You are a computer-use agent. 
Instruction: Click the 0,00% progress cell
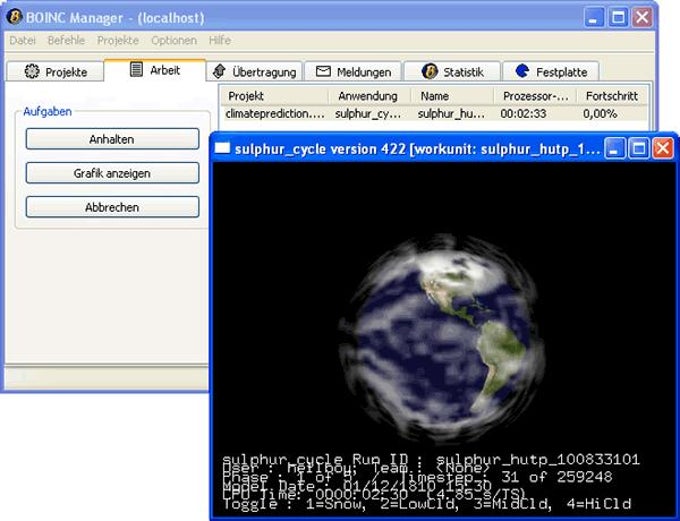pos(600,114)
